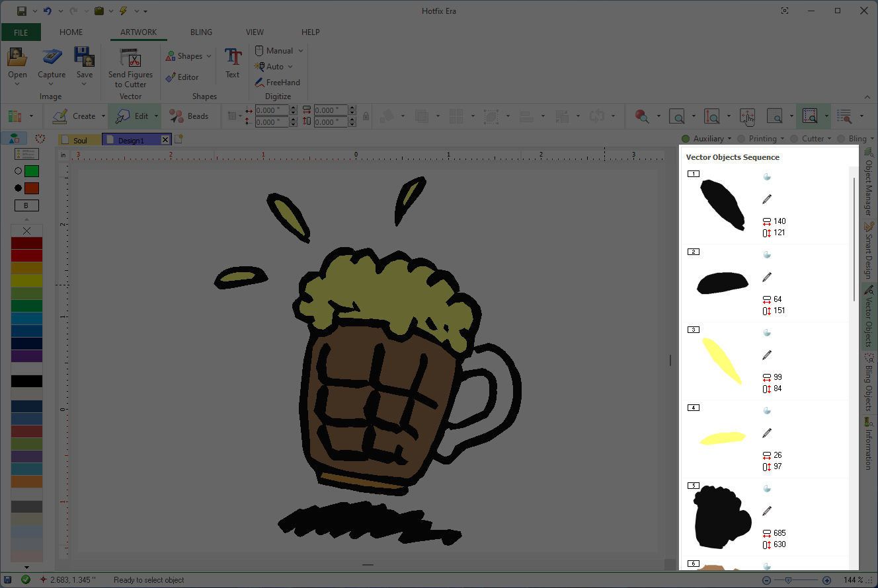Select the ARTWORK ribbon tab
The width and height of the screenshot is (878, 588).
tap(139, 32)
